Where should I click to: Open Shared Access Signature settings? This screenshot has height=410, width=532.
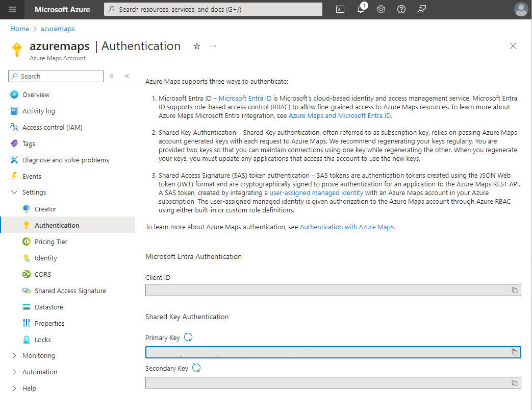pyautogui.click(x=70, y=291)
